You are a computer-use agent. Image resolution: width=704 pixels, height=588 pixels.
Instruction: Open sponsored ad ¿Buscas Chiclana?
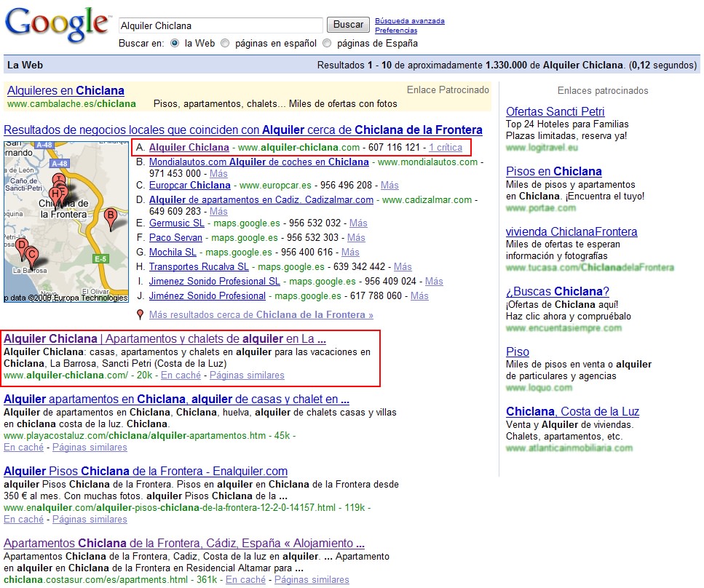click(558, 291)
